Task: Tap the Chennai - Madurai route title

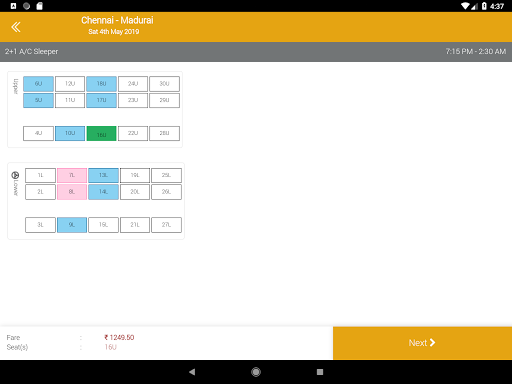Action: 117,20
